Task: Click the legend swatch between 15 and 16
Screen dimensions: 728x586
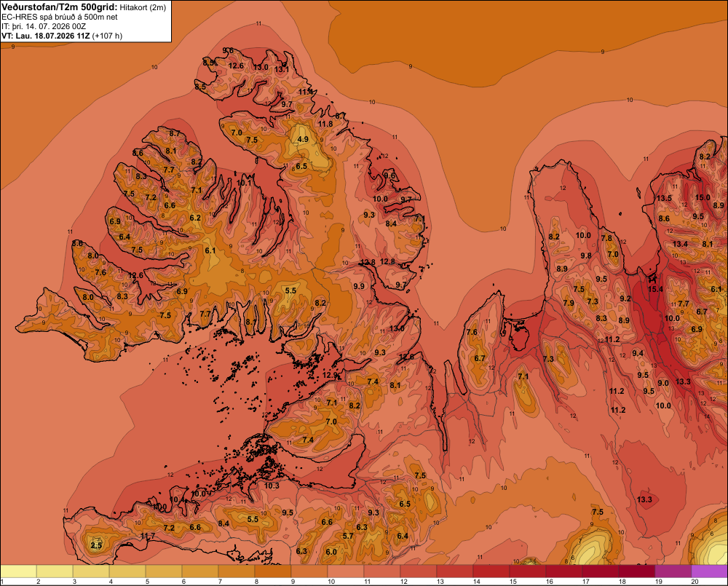Action: pos(527,571)
